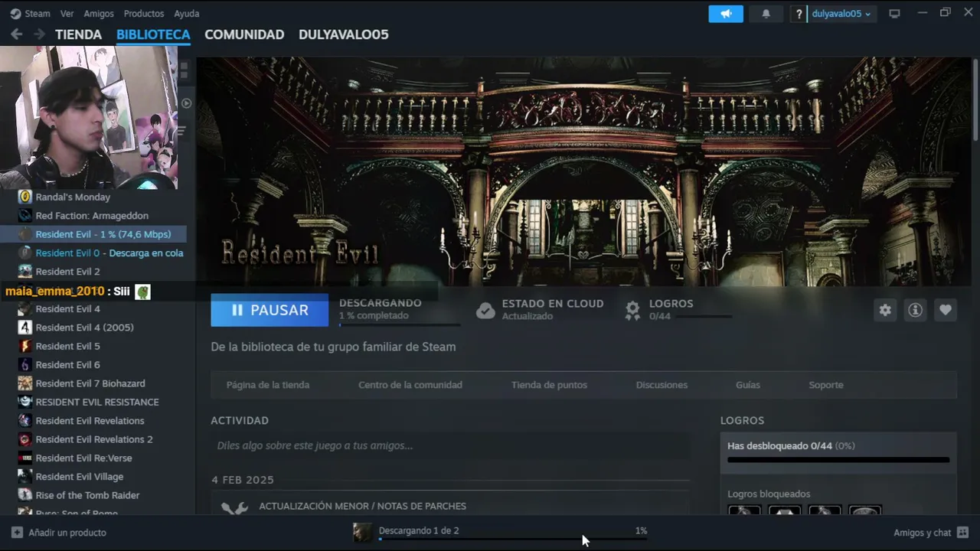Switch to the TIENDA tab
The image size is (980, 551).
(78, 34)
